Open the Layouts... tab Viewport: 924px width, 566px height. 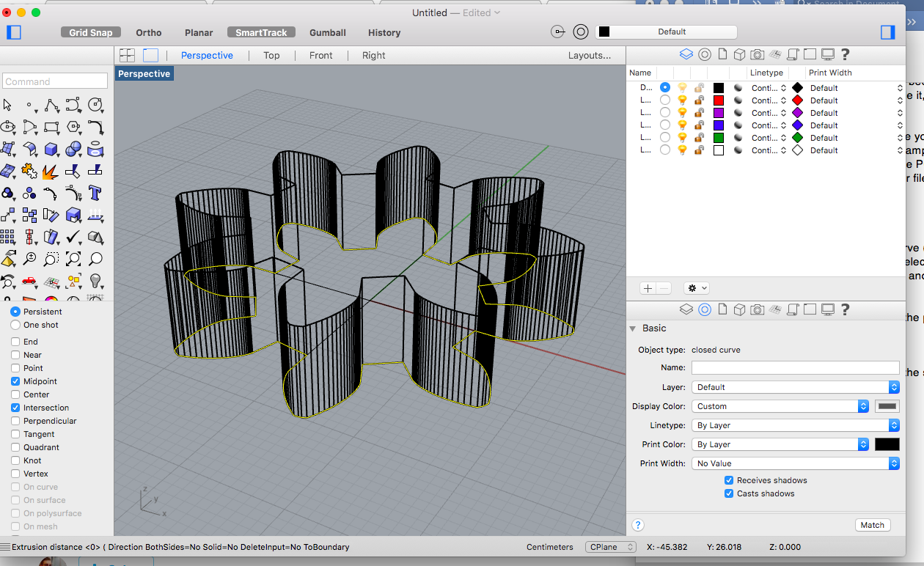pos(589,55)
